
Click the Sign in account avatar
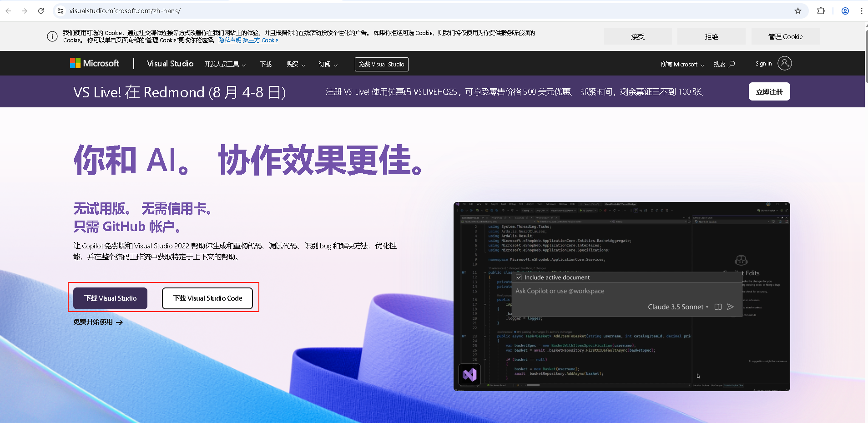tap(785, 63)
